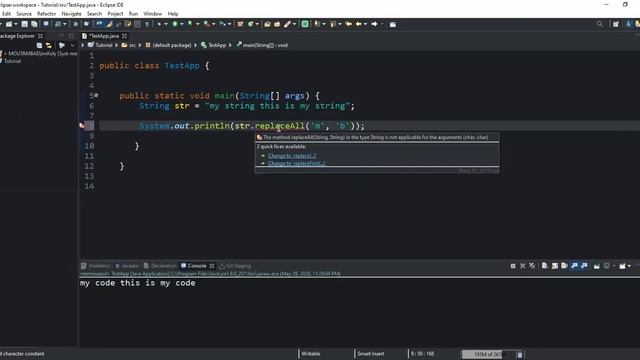Expand the src breadcrumb arrow
The width and height of the screenshot is (640, 360).
click(140, 45)
